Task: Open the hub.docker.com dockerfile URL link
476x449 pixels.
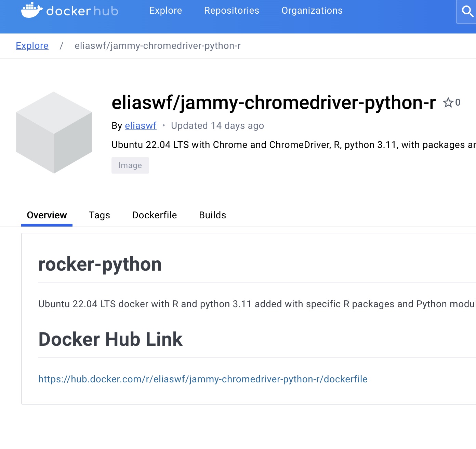Action: click(x=203, y=379)
